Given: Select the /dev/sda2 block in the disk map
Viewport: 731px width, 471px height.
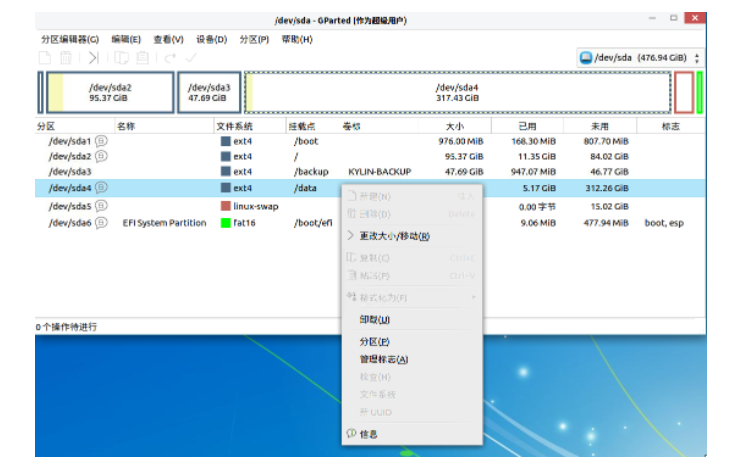Looking at the screenshot, I should coord(110,92).
